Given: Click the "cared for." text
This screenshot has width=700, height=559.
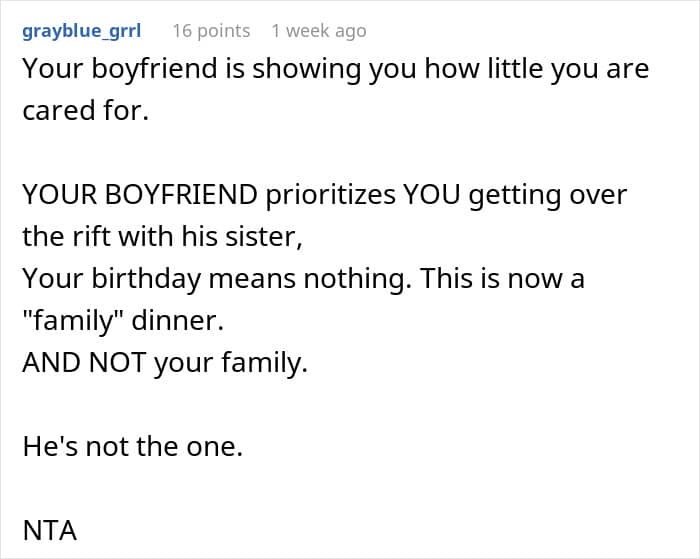Looking at the screenshot, I should coord(85,110).
